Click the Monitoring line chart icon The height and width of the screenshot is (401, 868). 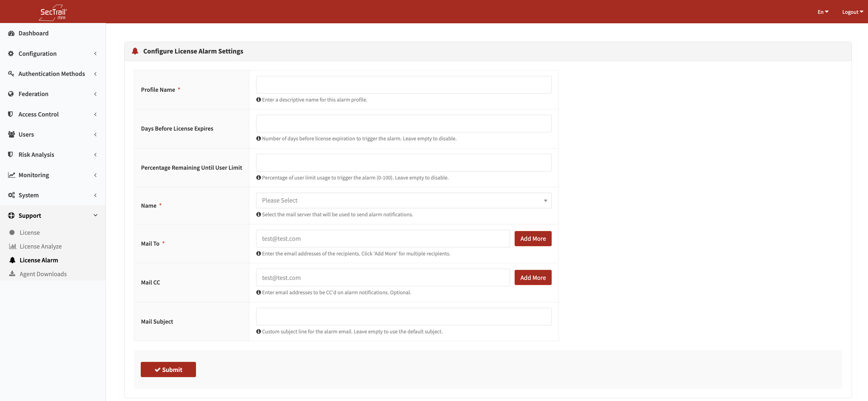tap(11, 175)
